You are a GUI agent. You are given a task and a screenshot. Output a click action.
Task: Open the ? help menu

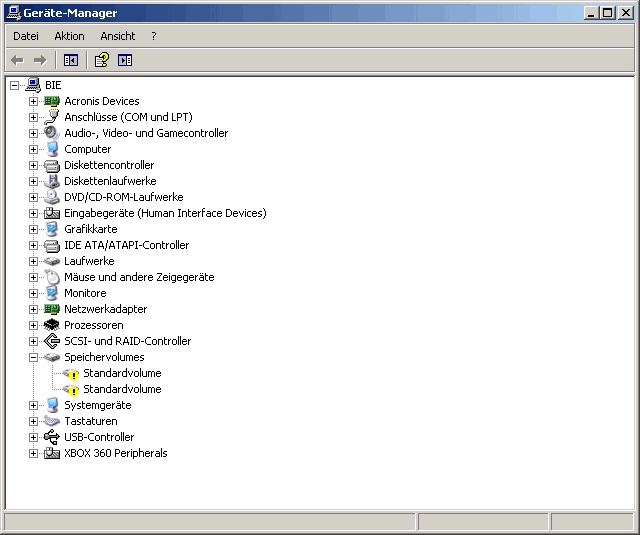coord(153,36)
